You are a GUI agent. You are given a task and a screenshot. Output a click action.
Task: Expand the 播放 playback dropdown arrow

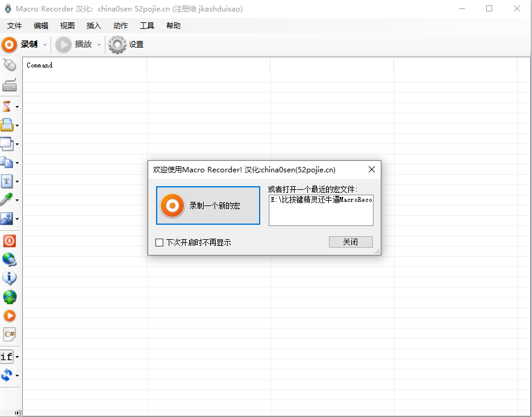(99, 45)
